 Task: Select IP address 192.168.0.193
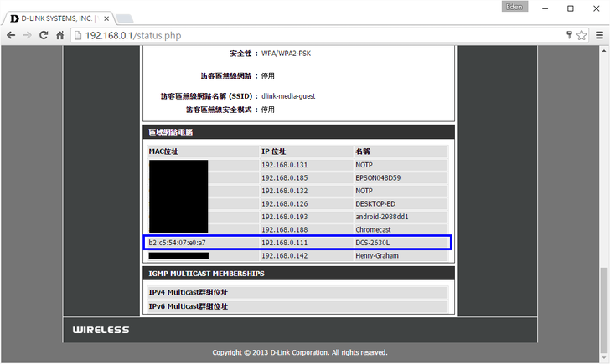pyautogui.click(x=284, y=217)
